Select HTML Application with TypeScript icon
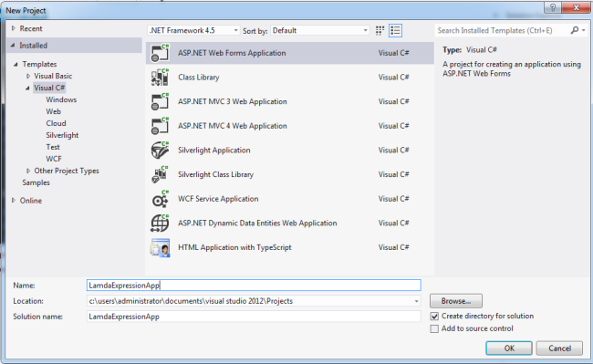This screenshot has height=364, width=593. (160, 247)
